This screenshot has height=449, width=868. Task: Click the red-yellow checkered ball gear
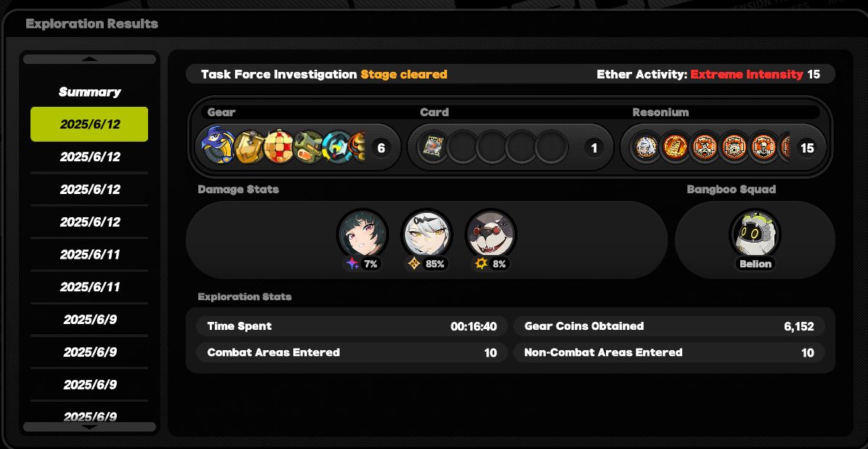(278, 147)
